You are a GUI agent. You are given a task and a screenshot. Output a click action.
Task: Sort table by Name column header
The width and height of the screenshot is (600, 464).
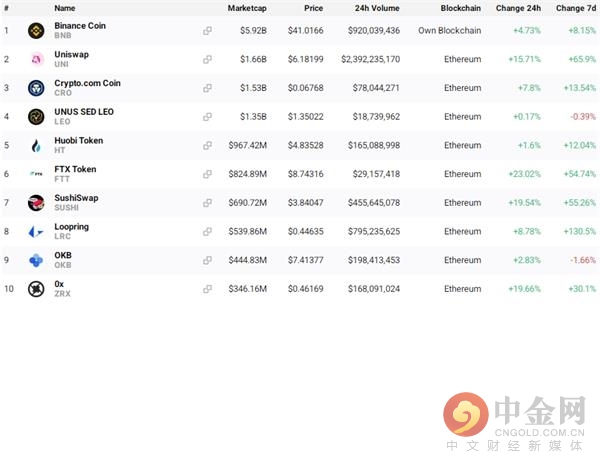[65, 8]
